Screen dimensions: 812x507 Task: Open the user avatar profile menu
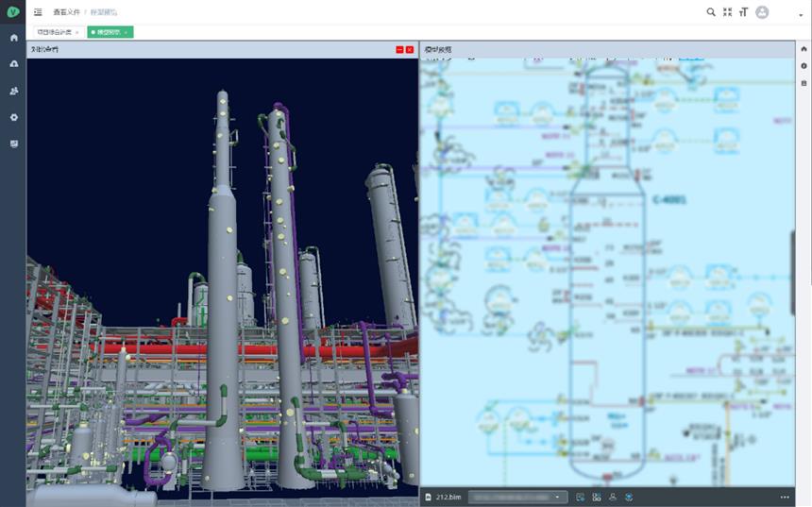click(762, 12)
